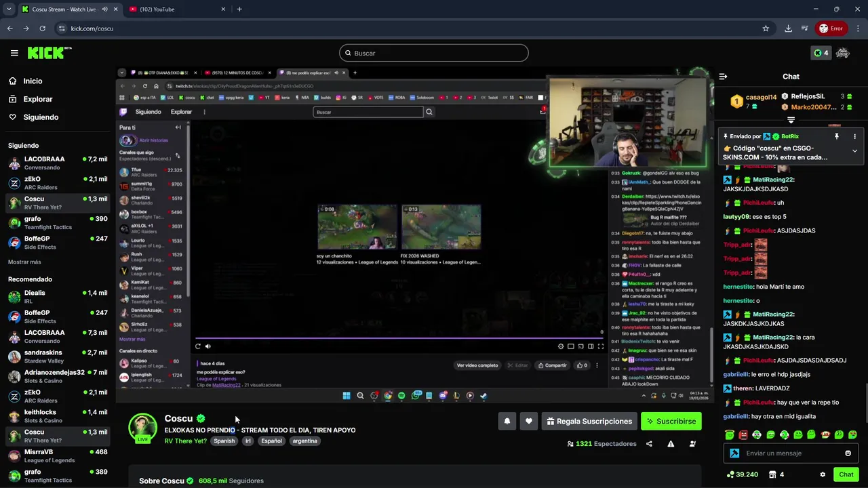Reload the page
The width and height of the screenshot is (868, 488).
pos(42,28)
